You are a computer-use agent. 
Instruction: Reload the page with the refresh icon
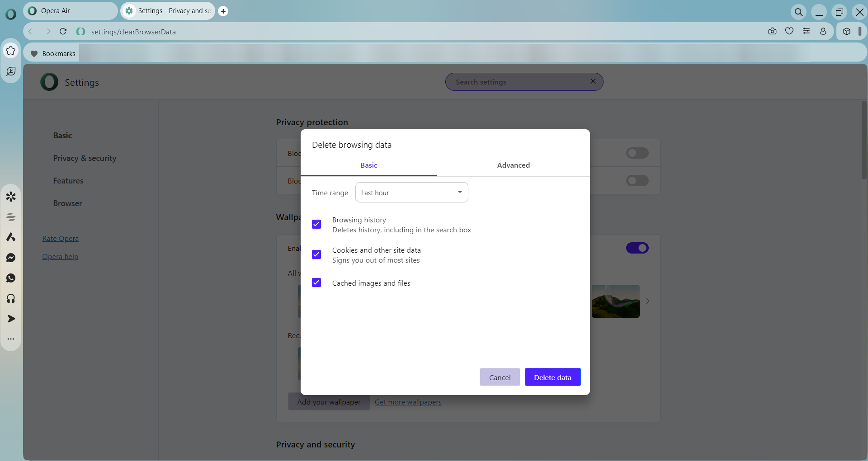(63, 32)
